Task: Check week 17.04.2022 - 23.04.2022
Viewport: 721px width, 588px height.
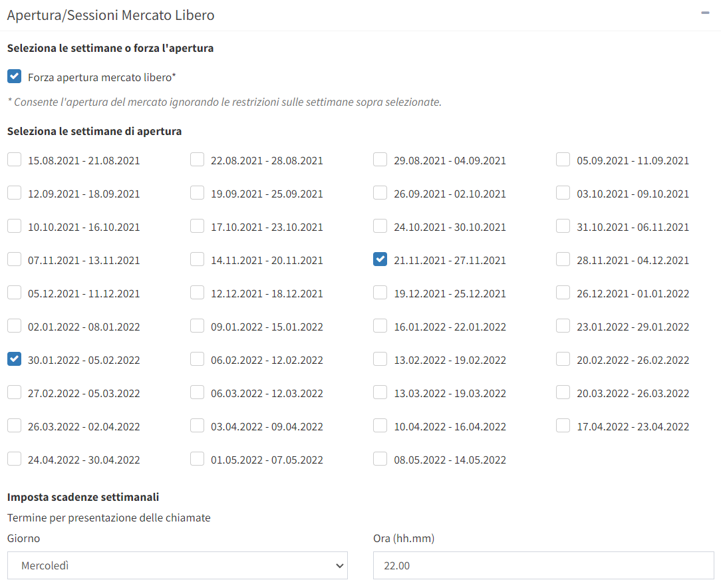Action: (x=563, y=426)
